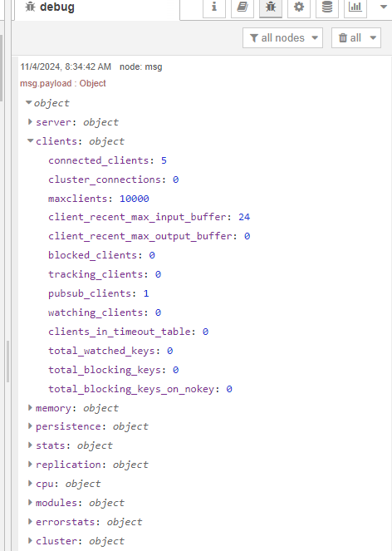Select clients_in_timeout_table: 0 row
This screenshot has width=392, height=551.
[128, 332]
